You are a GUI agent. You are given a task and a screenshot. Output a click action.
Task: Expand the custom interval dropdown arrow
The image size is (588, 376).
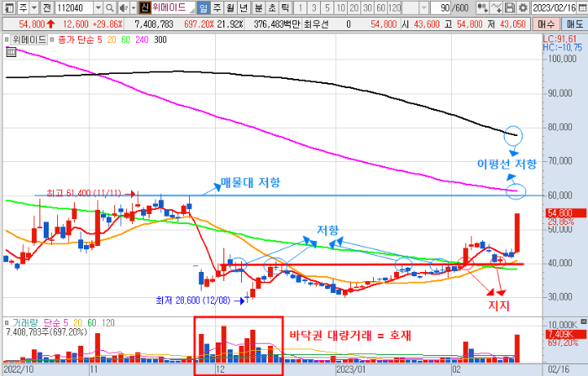tap(423, 8)
